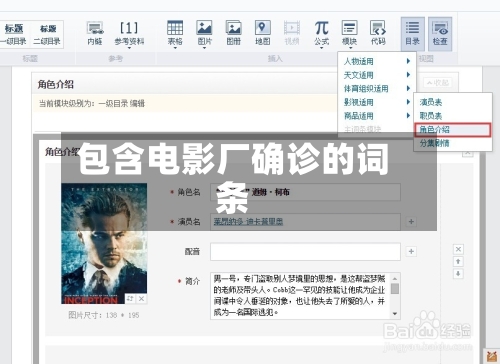Add another 配音 entry with plus
The image size is (500, 364).
(411, 251)
